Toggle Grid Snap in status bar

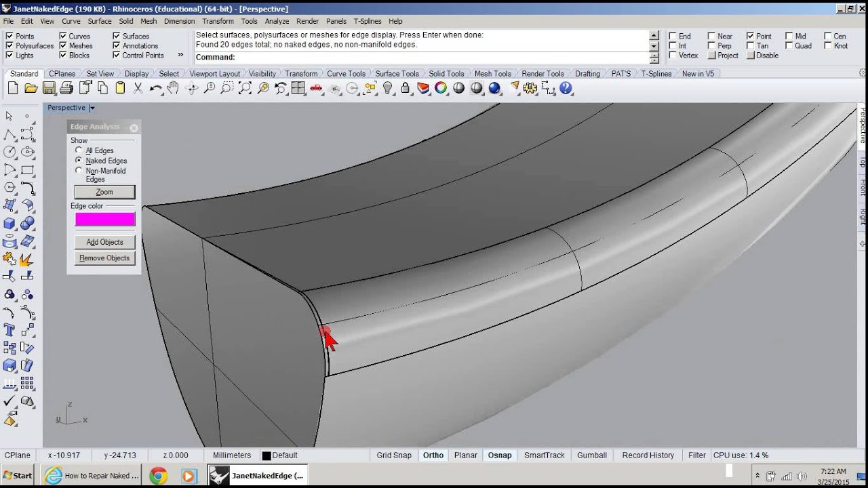(394, 455)
